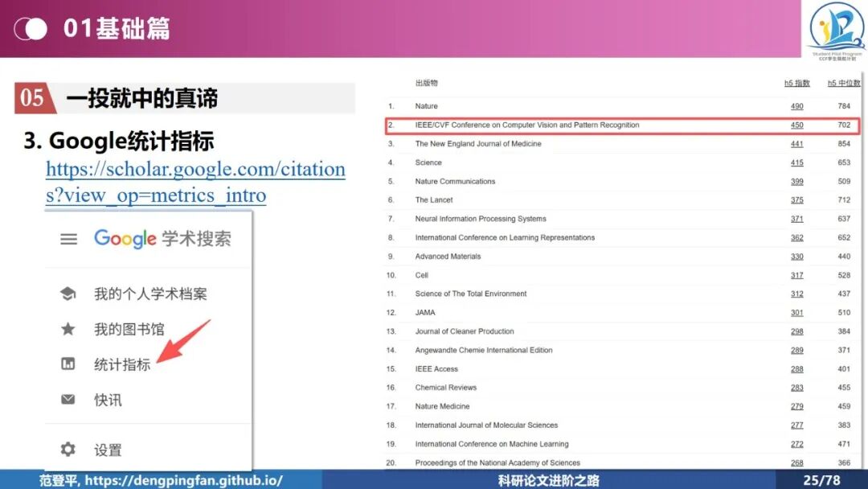Open PNAS h5-index value 268
This screenshot has width=868, height=489.
click(x=796, y=463)
